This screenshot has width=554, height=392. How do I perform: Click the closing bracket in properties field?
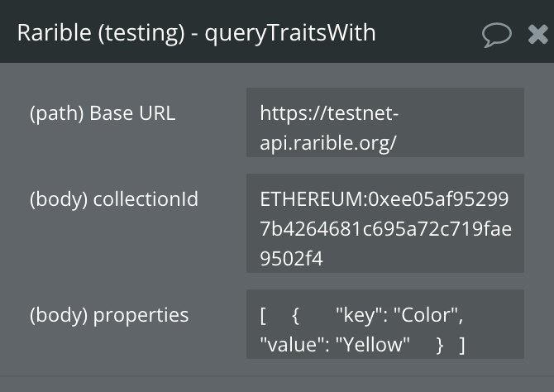pos(461,346)
